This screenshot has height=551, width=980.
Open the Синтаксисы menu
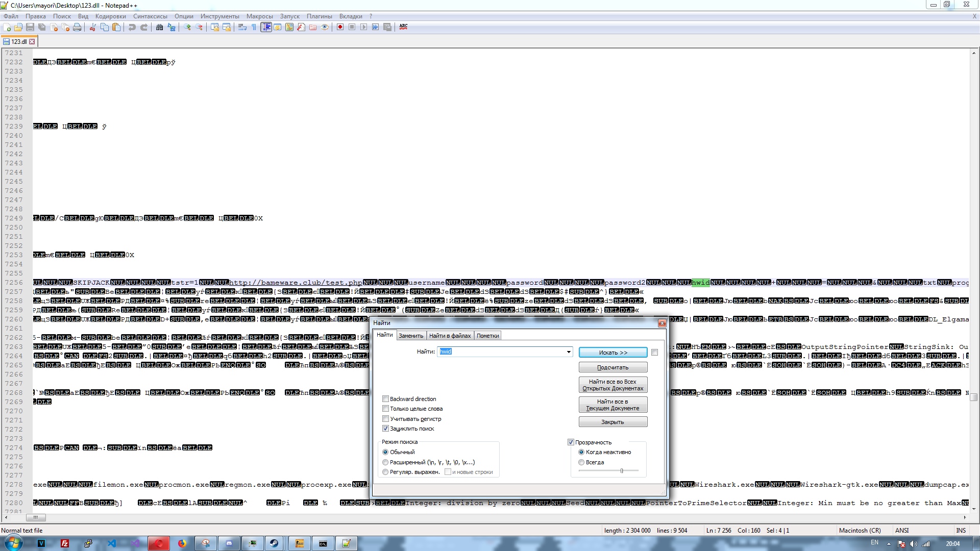click(150, 16)
